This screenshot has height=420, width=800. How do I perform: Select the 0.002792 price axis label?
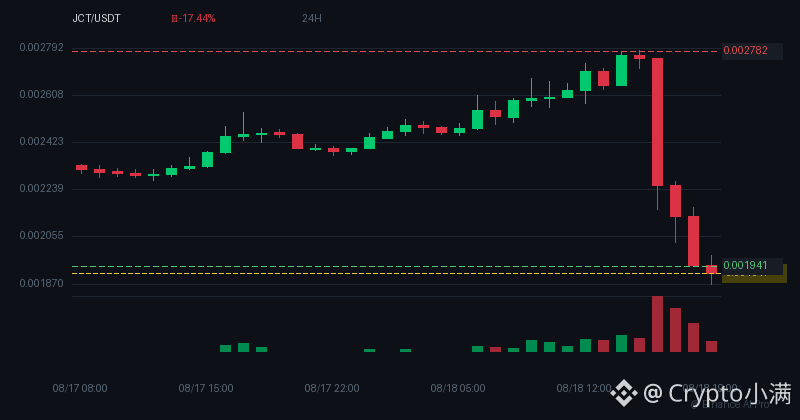tap(42, 47)
